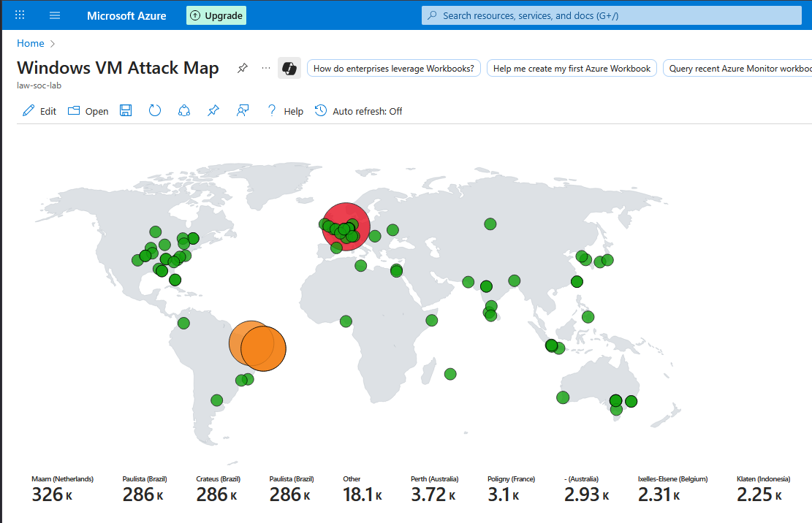This screenshot has height=523, width=812.
Task: Select 'Help me create my first Azure Workbook'
Action: tap(572, 68)
